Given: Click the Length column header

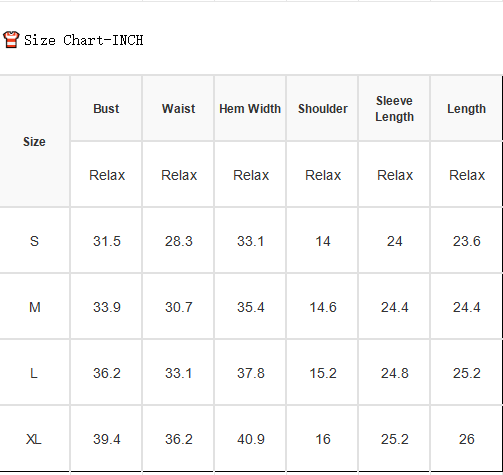Looking at the screenshot, I should click(467, 109).
